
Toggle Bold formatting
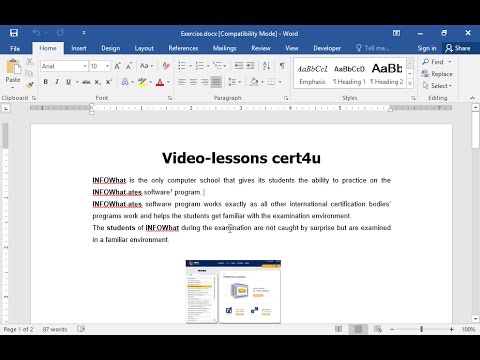tap(46, 82)
